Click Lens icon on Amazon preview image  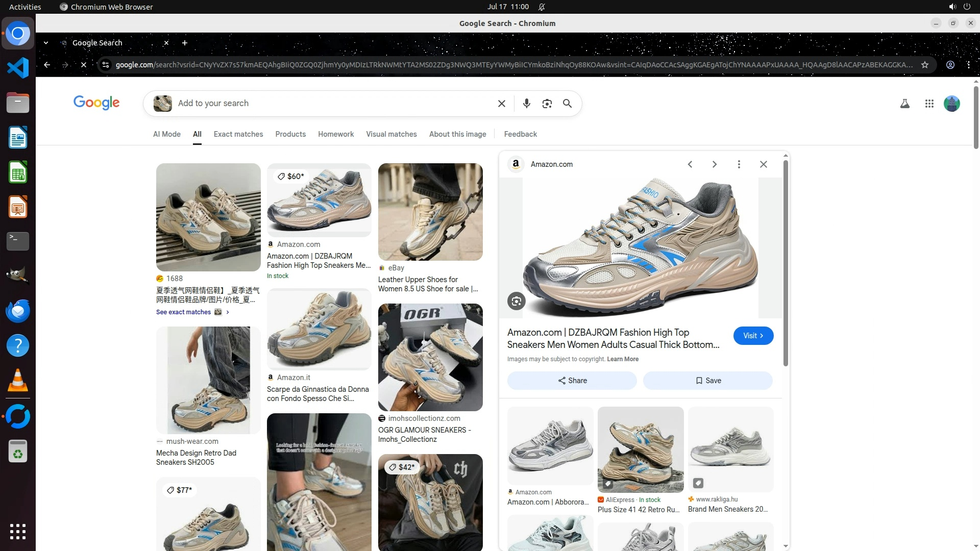[x=516, y=302]
